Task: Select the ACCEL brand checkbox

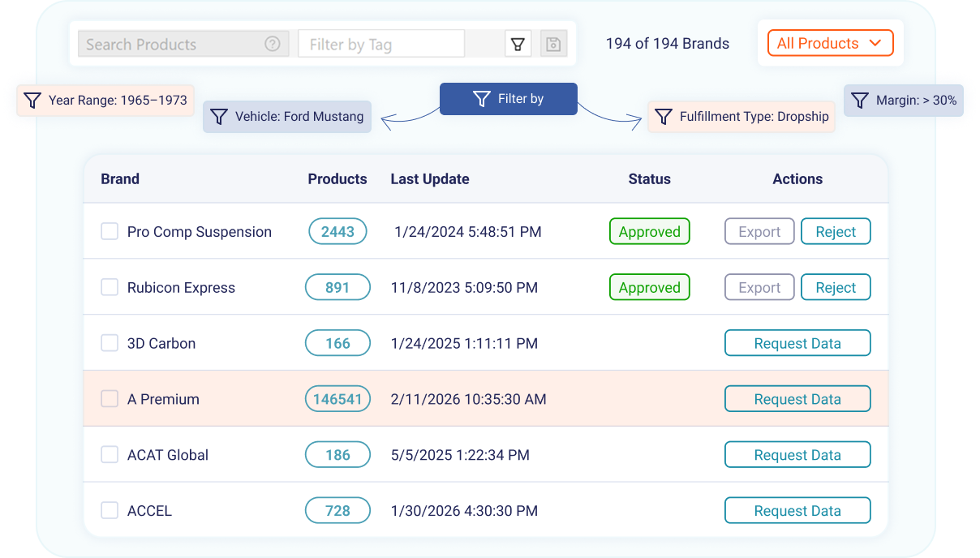Action: click(110, 511)
